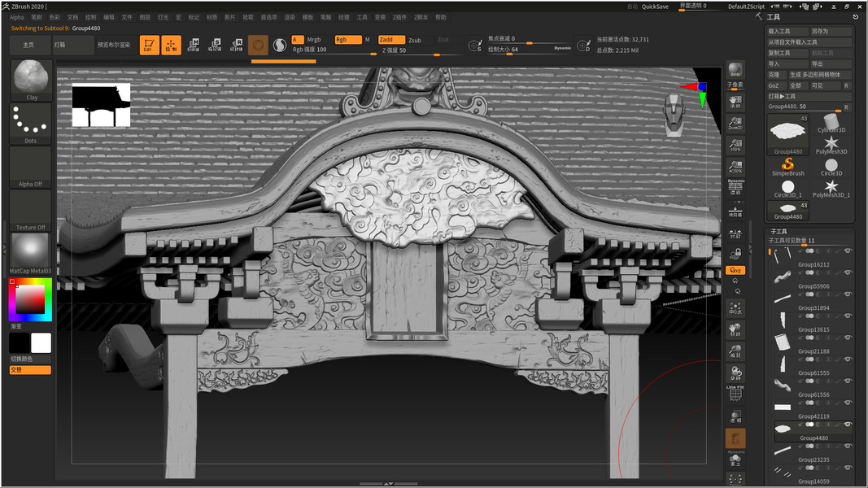The height and width of the screenshot is (488, 868).
Task: Click the 载入工具 (Load Tool) button
Action: [787, 32]
